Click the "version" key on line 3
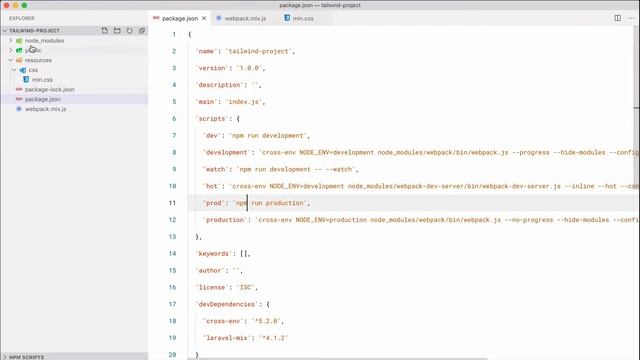Image resolution: width=640 pixels, height=360 pixels. coord(211,68)
